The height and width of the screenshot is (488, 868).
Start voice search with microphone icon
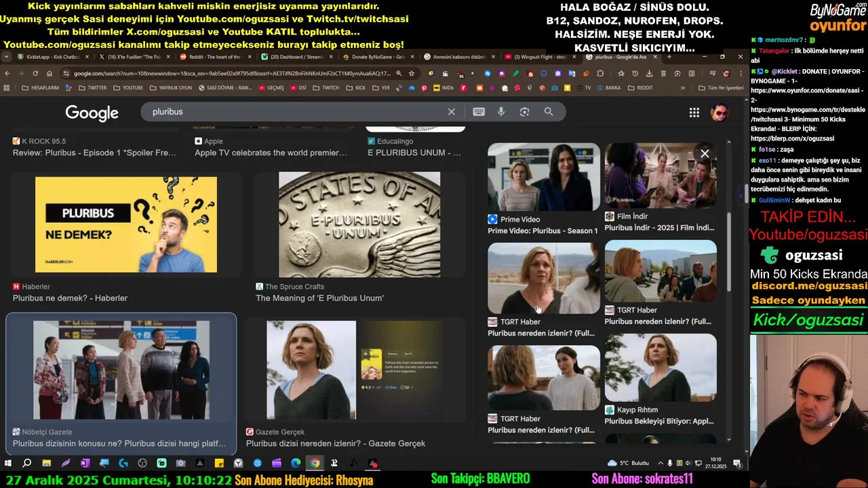(x=501, y=112)
